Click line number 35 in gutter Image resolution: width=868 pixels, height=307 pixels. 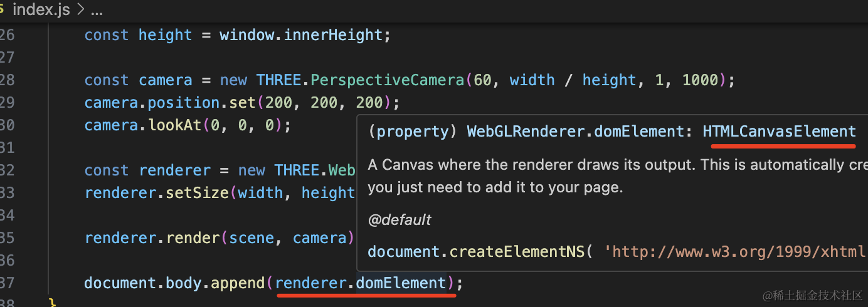point(7,238)
